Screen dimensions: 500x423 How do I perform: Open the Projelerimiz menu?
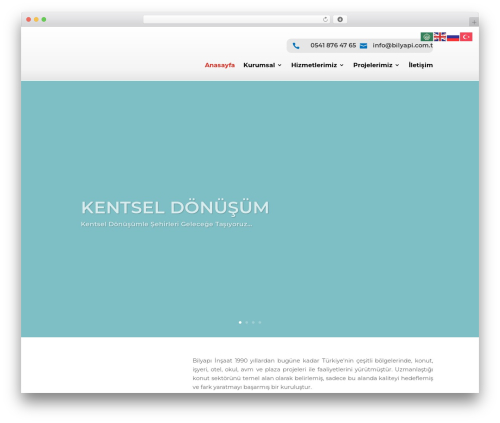(x=373, y=65)
